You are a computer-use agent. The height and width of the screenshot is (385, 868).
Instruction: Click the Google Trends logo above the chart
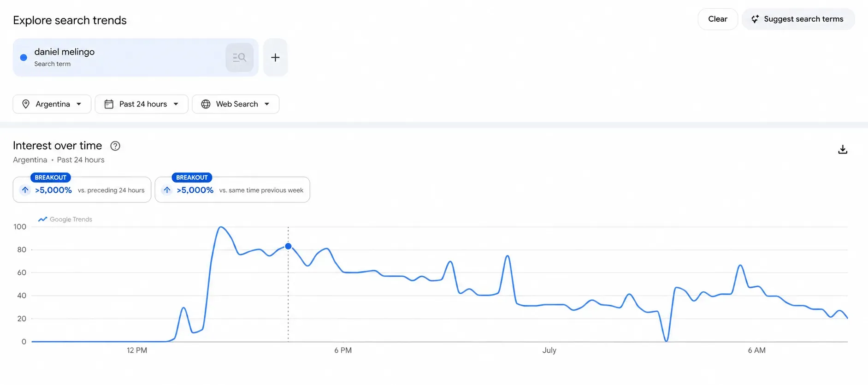coord(65,219)
